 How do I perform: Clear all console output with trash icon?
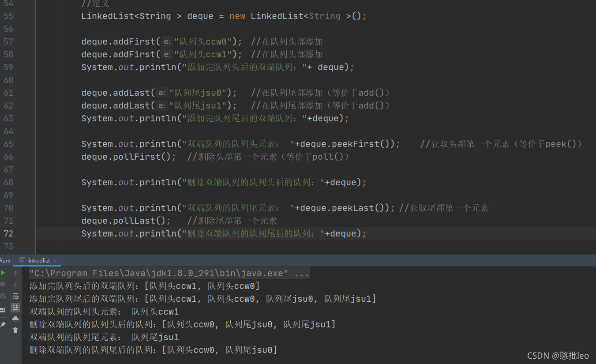[x=15, y=330]
